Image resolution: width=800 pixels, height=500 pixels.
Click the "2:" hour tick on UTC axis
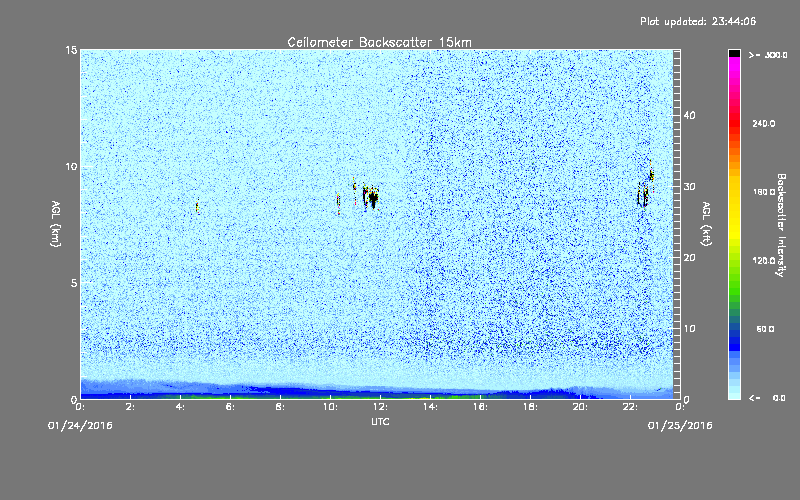[130, 407]
